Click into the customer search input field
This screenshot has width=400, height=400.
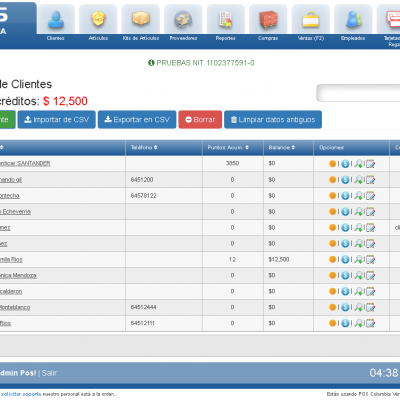(x=358, y=93)
